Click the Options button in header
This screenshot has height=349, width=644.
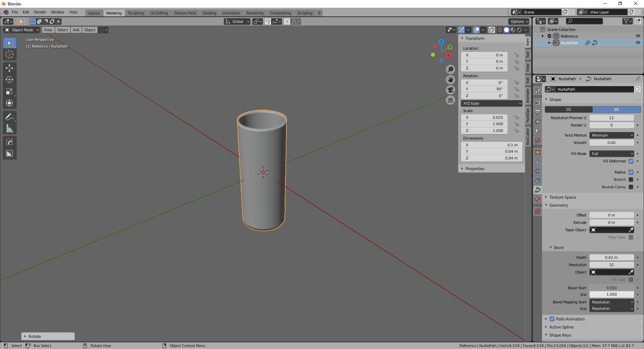[519, 21]
